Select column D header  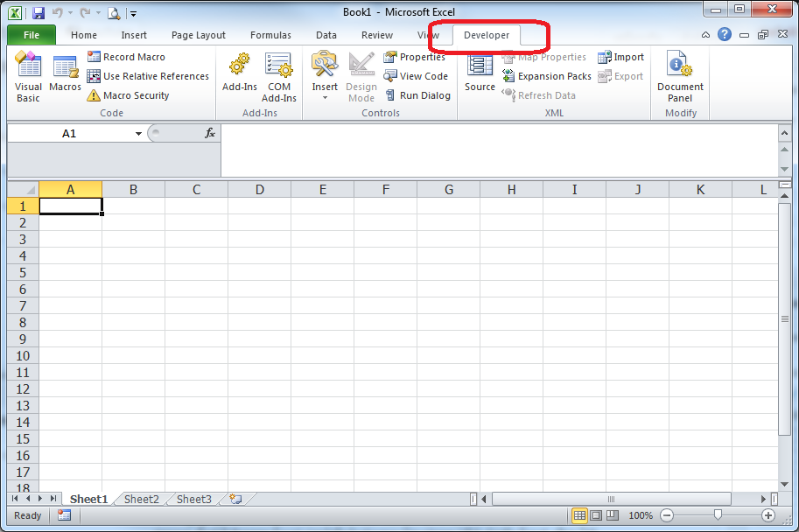click(260, 190)
